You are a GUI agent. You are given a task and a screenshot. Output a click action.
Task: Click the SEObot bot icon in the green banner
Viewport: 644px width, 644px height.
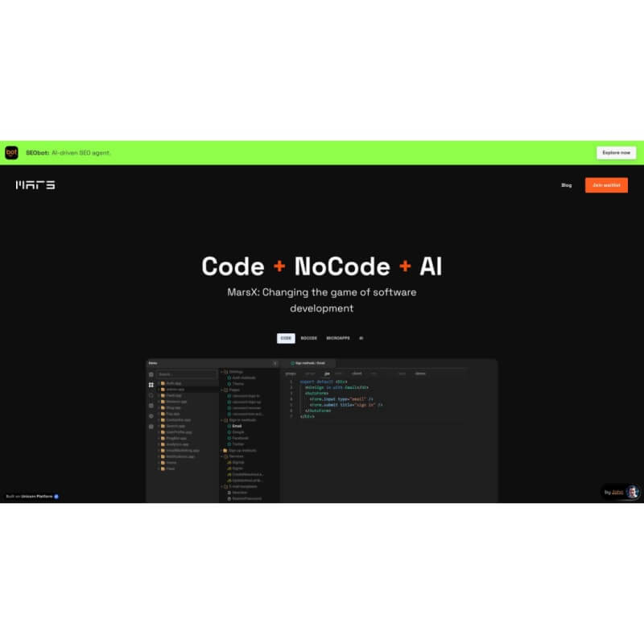tap(12, 152)
